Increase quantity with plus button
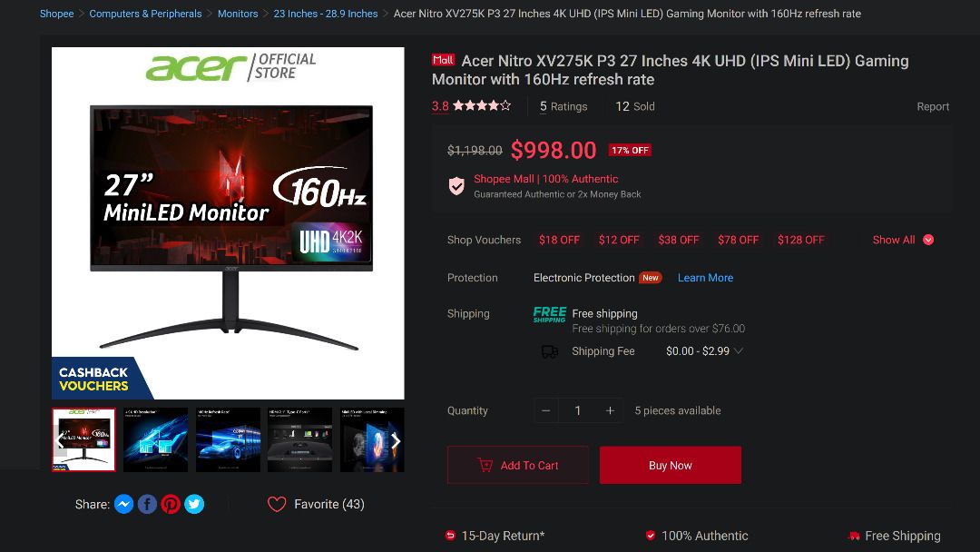This screenshot has width=980, height=552. [610, 410]
